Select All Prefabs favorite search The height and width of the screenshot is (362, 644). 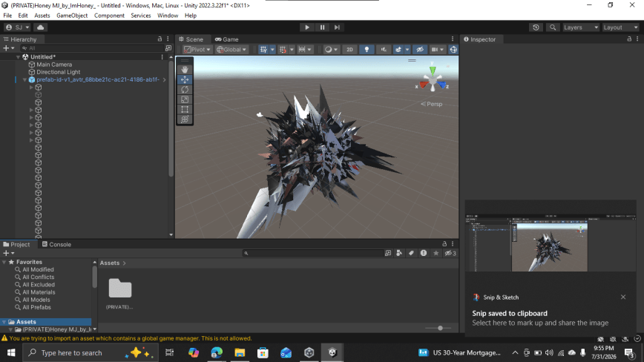pyautogui.click(x=36, y=307)
